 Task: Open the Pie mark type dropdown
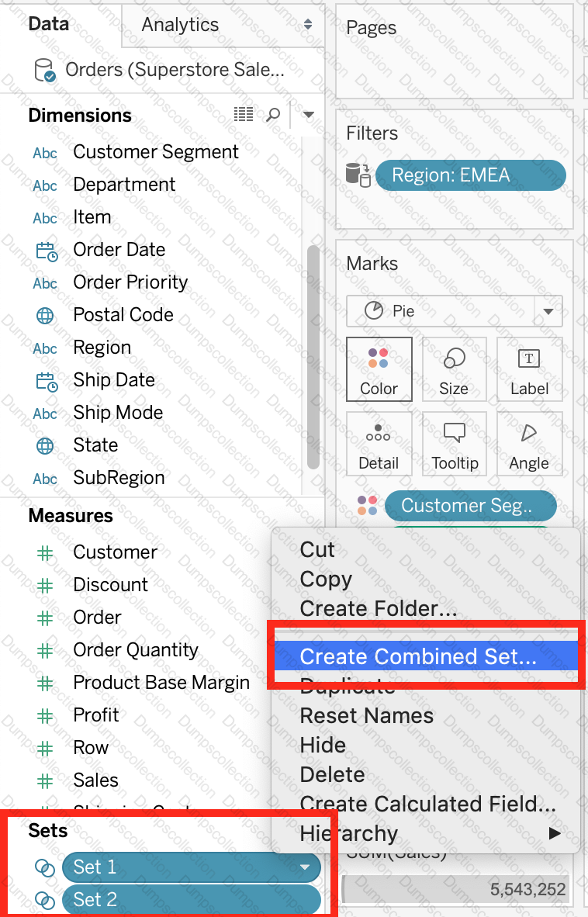pos(548,312)
